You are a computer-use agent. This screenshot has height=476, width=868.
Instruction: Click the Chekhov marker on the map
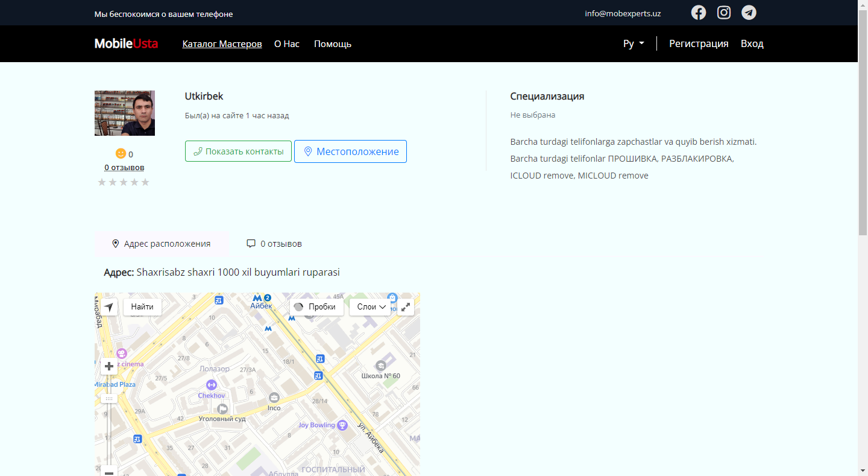pos(211,385)
